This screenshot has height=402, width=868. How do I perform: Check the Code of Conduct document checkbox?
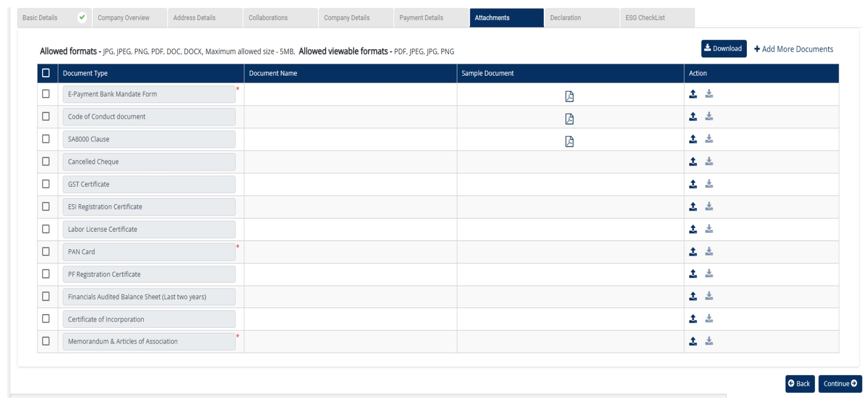(x=46, y=116)
